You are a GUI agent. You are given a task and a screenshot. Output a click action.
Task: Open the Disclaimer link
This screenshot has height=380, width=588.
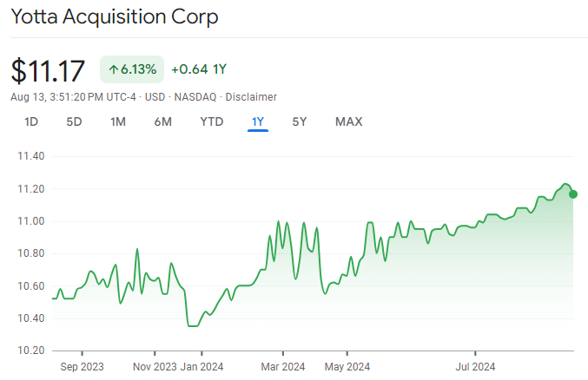pyautogui.click(x=252, y=96)
